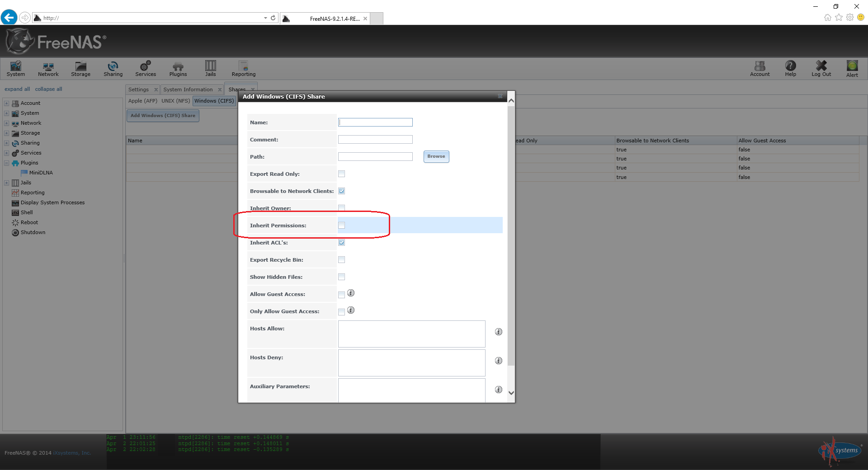Click the dialog scrollbar up arrow
The width and height of the screenshot is (868, 470).
point(511,100)
